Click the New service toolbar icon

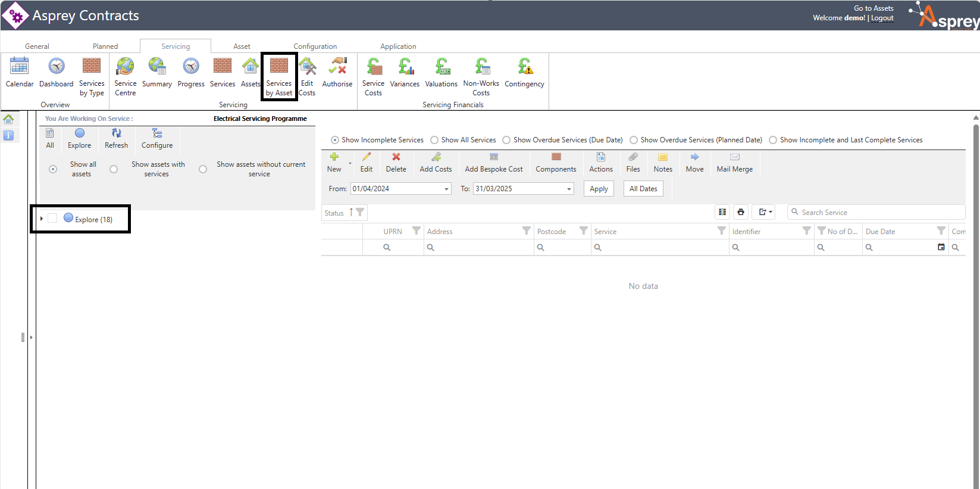coord(334,162)
